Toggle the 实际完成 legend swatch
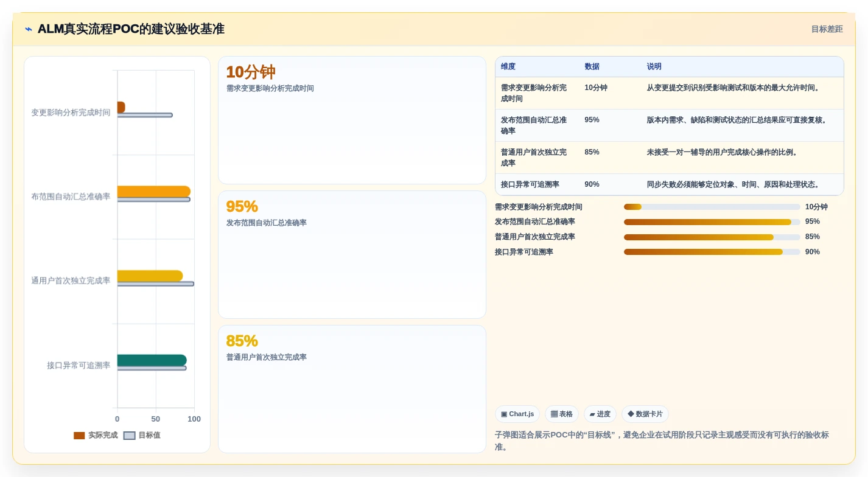This screenshot has height=477, width=868. tap(79, 436)
